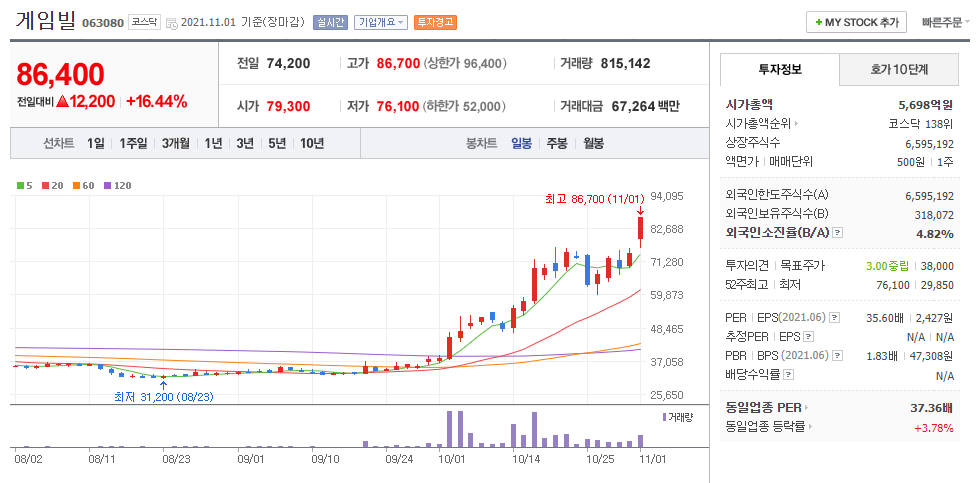Click the 거래대금 value 67,264 백만

(x=646, y=107)
